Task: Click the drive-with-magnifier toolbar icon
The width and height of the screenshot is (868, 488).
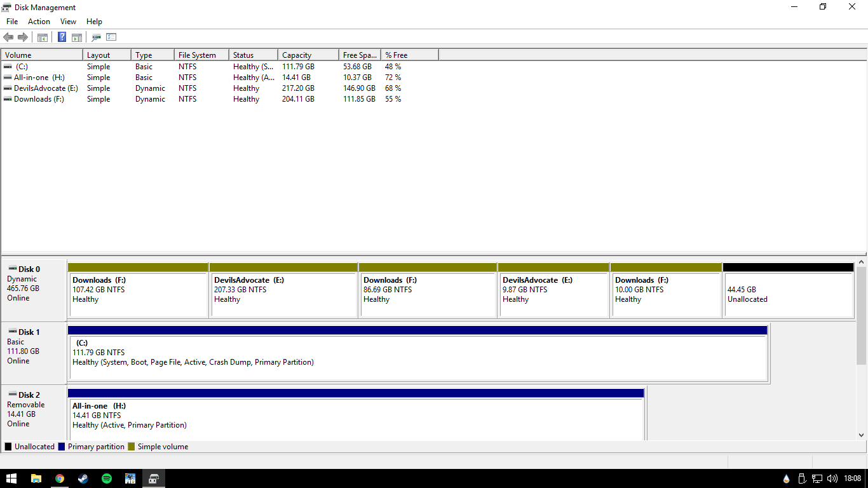Action: [x=96, y=37]
